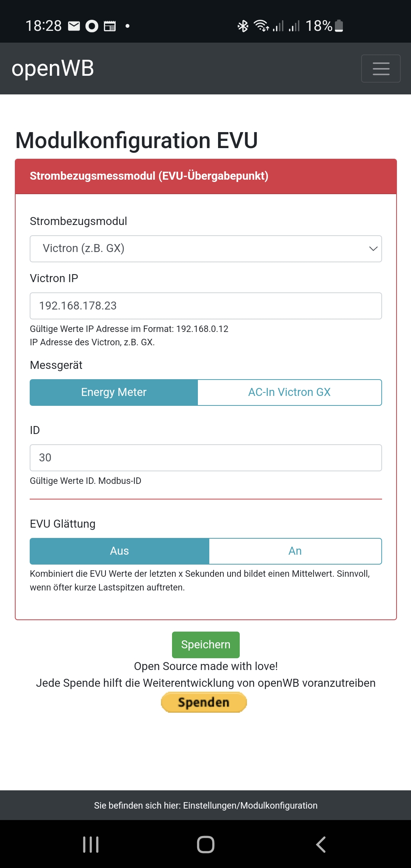Select AC-In Victron GX option
This screenshot has height=868, width=411.
point(290,392)
